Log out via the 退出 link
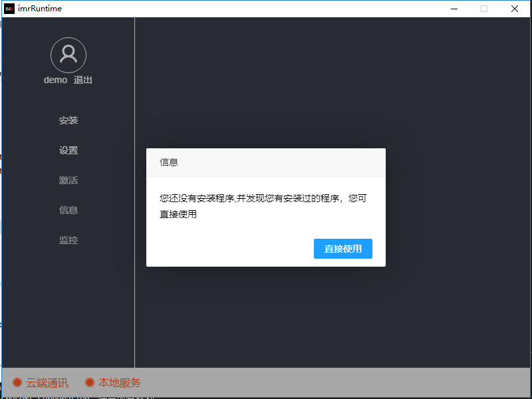 [x=83, y=80]
